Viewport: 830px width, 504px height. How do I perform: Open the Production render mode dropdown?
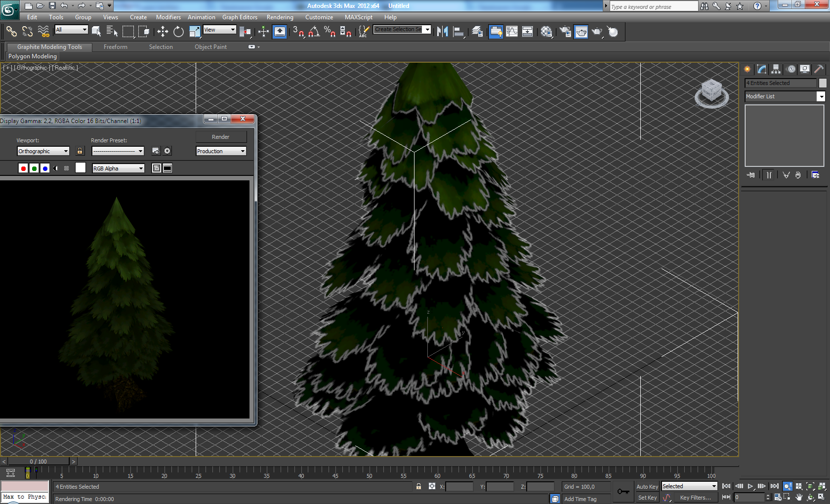coord(221,151)
